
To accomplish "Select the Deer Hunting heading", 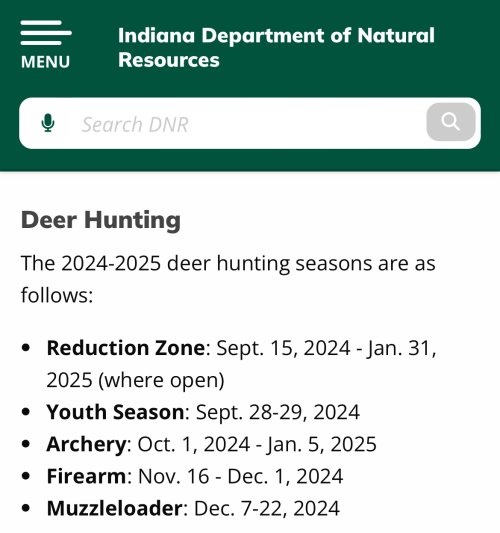I will [x=101, y=220].
